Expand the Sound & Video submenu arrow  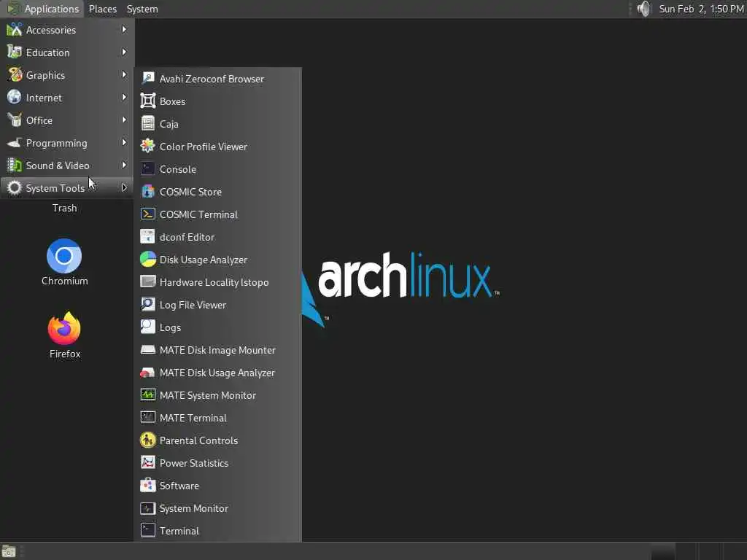(124, 166)
